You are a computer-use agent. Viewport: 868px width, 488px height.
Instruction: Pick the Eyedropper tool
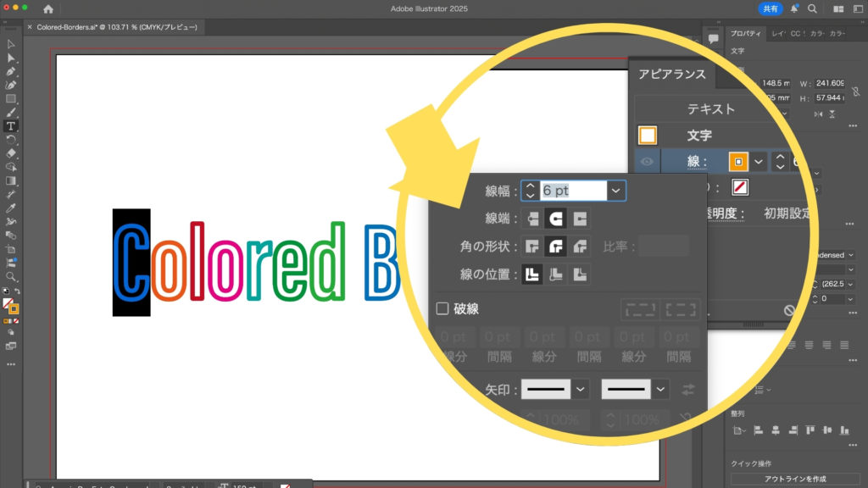[x=11, y=208]
